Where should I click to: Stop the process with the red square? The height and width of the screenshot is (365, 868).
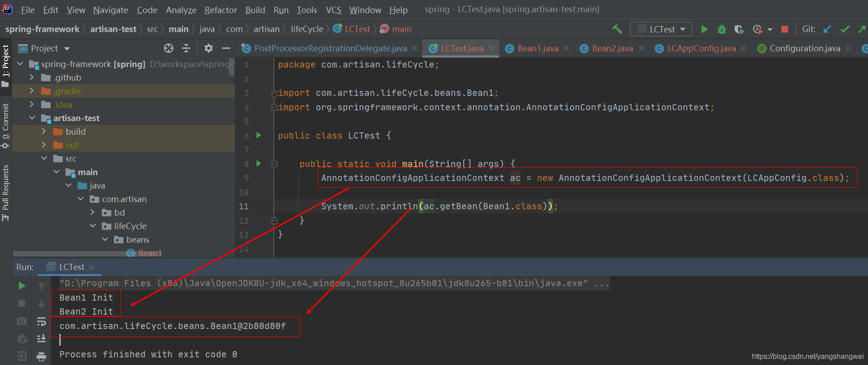click(785, 29)
